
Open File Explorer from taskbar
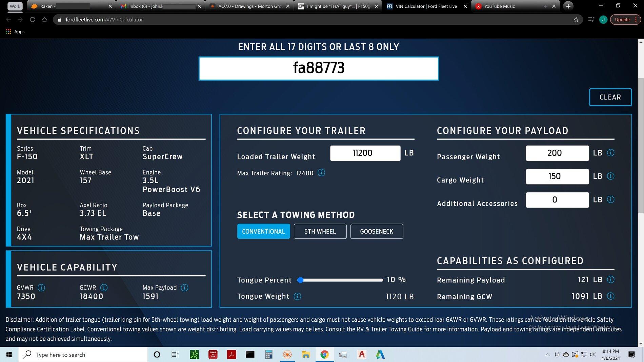(306, 355)
